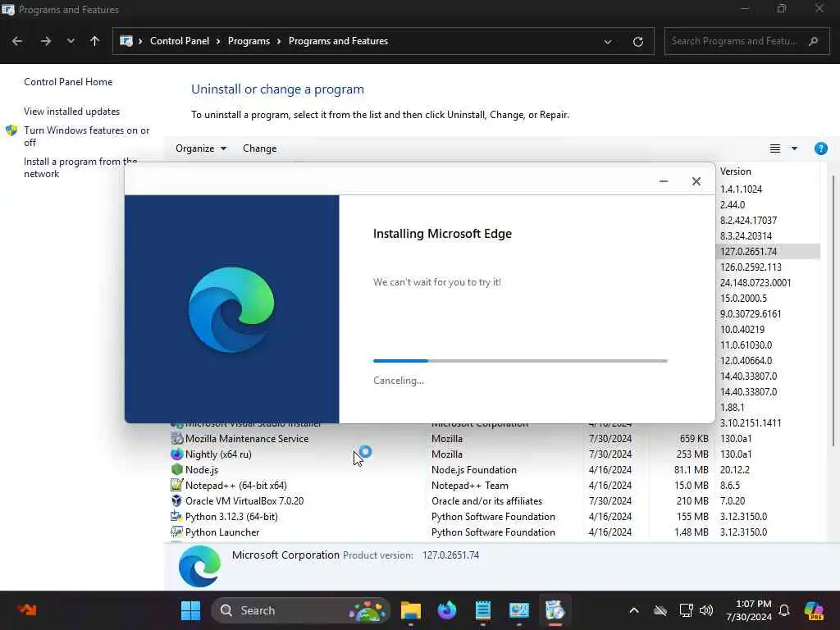The height and width of the screenshot is (630, 840).
Task: Click the vertical scrollbar of program list
Action: [x=833, y=311]
